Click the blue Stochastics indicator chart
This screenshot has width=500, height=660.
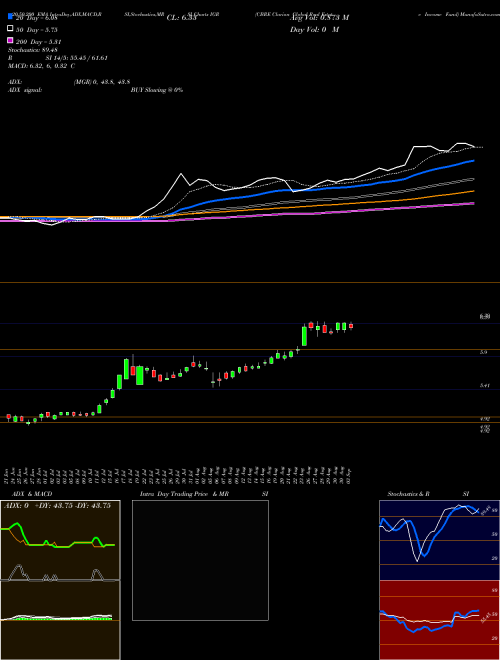click(x=439, y=540)
